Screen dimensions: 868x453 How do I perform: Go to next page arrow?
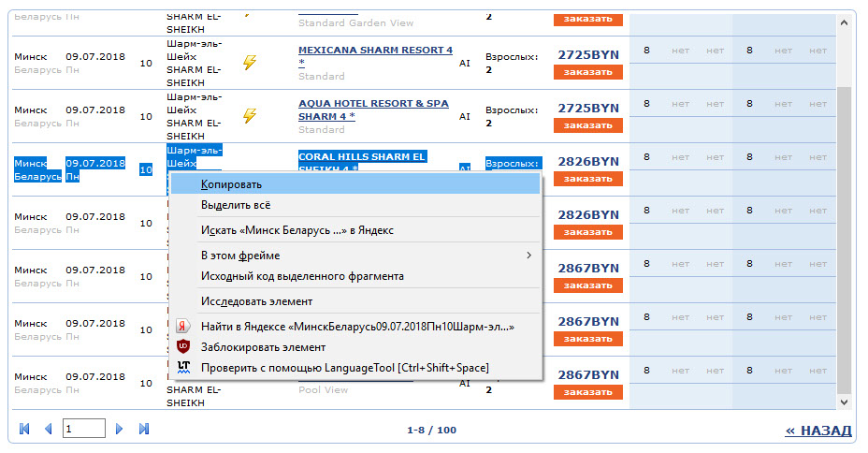120,429
